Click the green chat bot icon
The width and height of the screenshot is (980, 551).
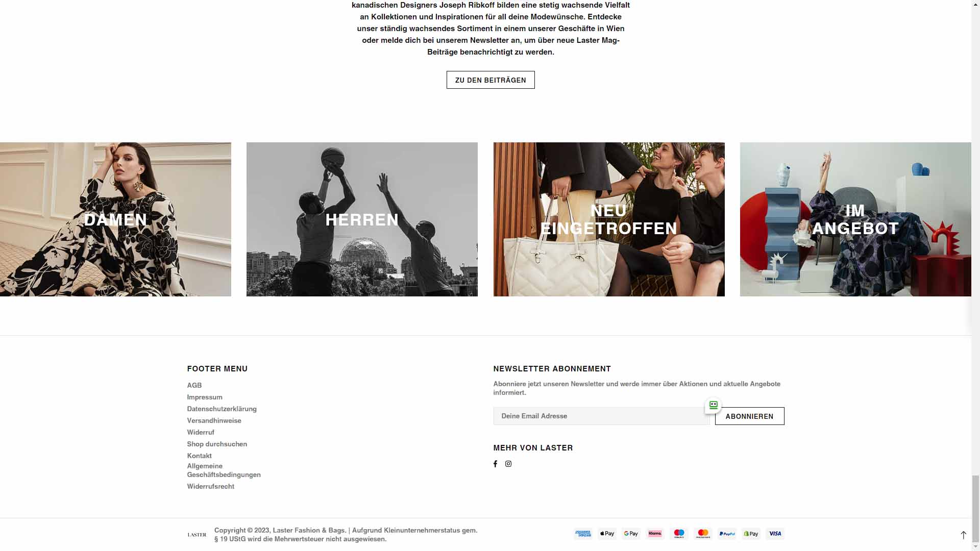point(713,405)
